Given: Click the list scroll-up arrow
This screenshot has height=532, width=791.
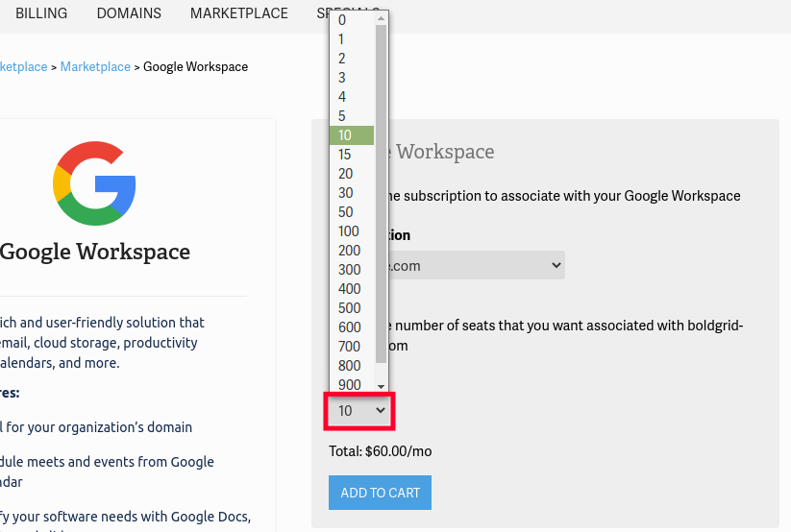Looking at the screenshot, I should tap(381, 18).
